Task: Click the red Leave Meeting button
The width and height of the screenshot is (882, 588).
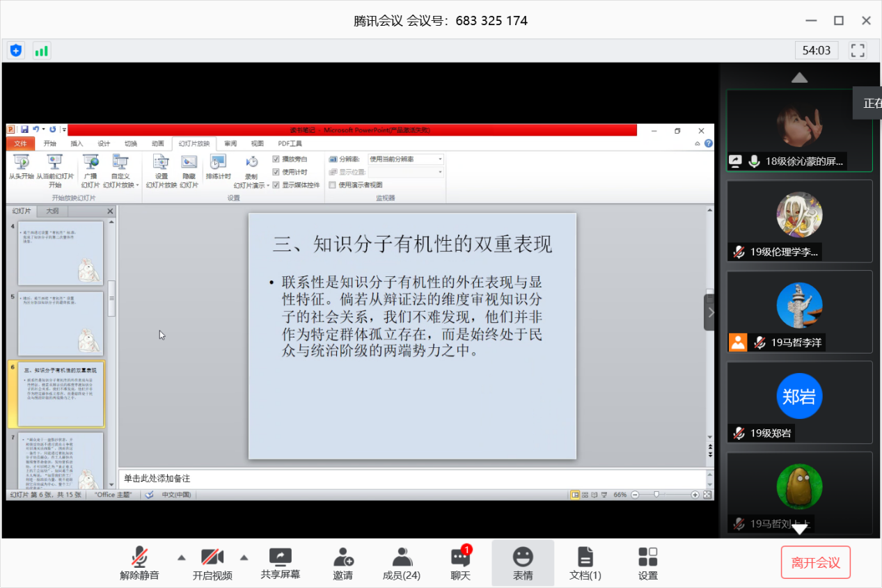Action: (x=815, y=563)
